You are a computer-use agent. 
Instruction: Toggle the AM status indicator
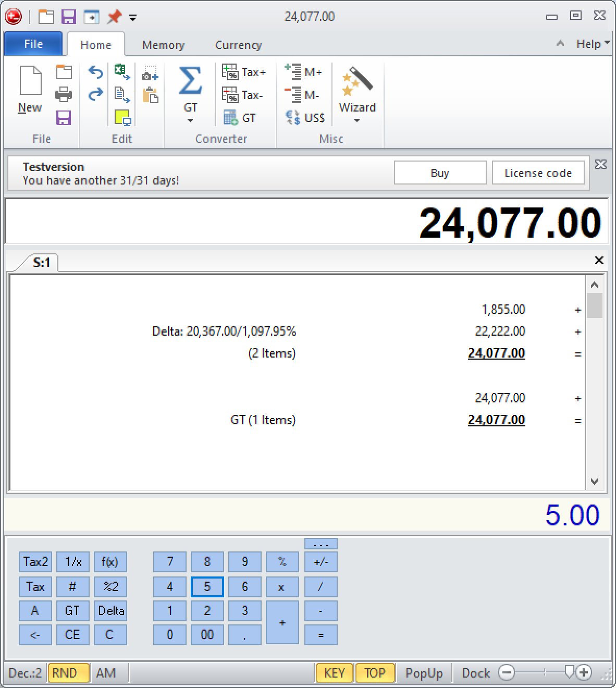pos(106,673)
